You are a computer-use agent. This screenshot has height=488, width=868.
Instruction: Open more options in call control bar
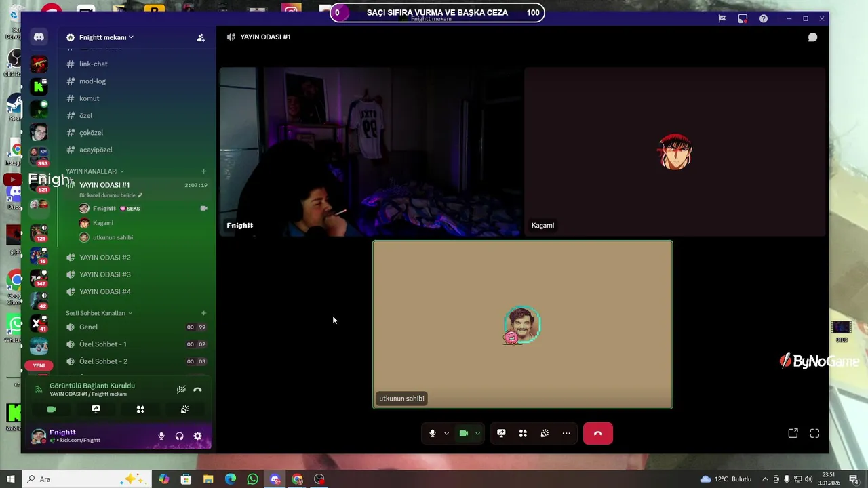566,434
